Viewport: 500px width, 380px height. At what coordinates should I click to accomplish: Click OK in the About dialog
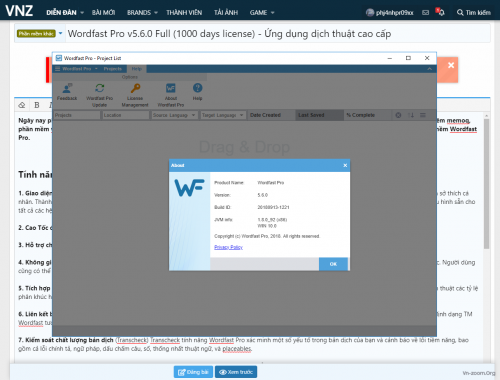coord(333,264)
